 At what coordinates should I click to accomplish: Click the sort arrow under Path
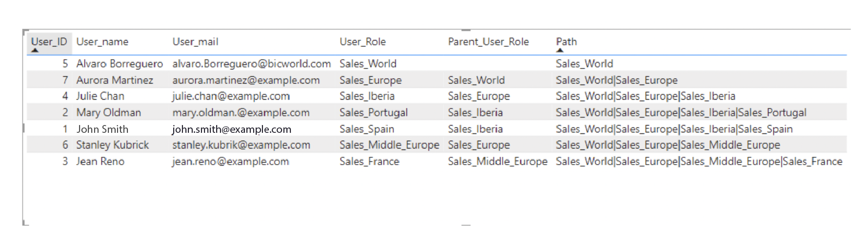(560, 50)
